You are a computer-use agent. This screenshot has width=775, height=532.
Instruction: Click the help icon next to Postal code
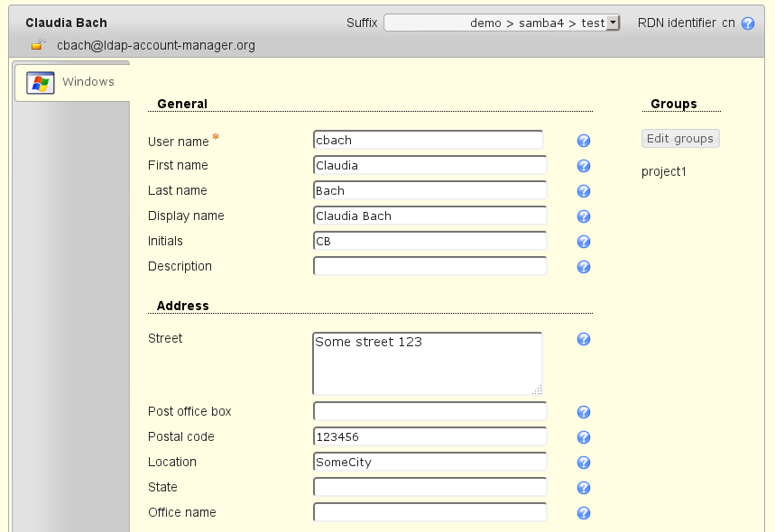click(x=584, y=437)
